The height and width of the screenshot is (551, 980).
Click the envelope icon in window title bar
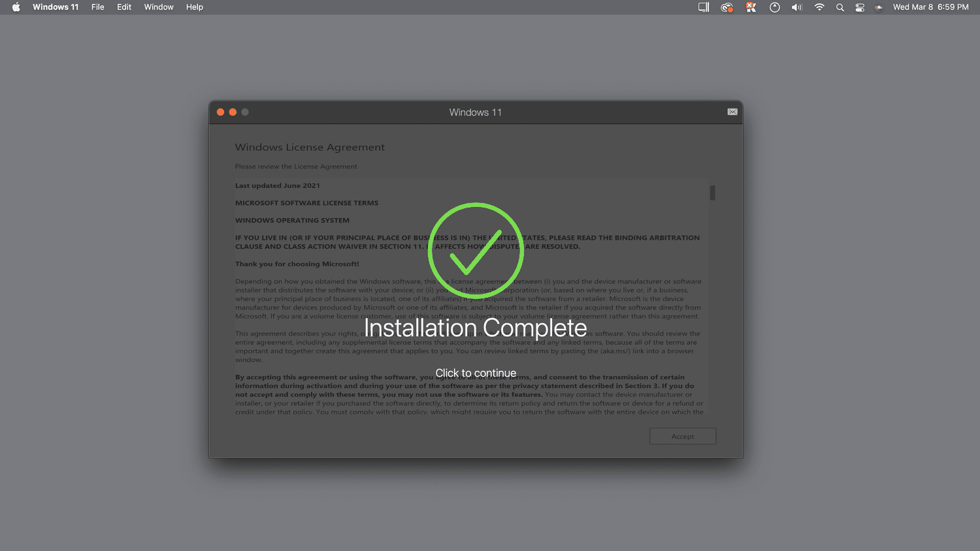pyautogui.click(x=732, y=112)
